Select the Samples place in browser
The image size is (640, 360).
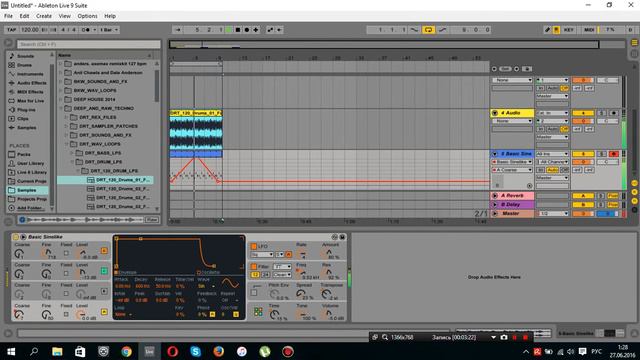pyautogui.click(x=27, y=190)
